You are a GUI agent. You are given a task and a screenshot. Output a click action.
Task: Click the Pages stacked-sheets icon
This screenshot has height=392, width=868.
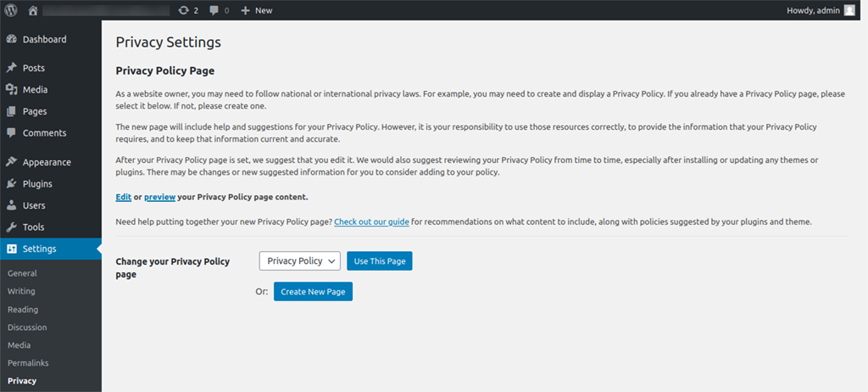click(x=11, y=111)
